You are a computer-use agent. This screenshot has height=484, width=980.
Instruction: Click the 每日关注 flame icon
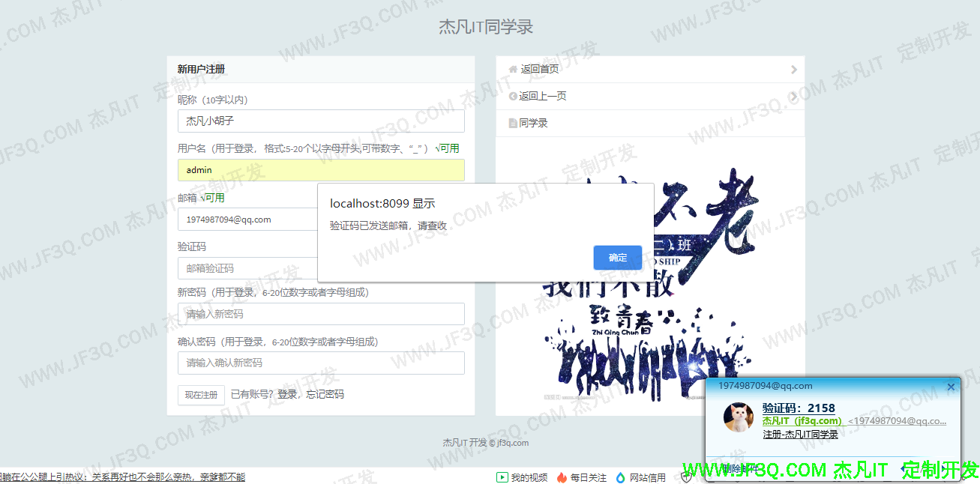(562, 477)
